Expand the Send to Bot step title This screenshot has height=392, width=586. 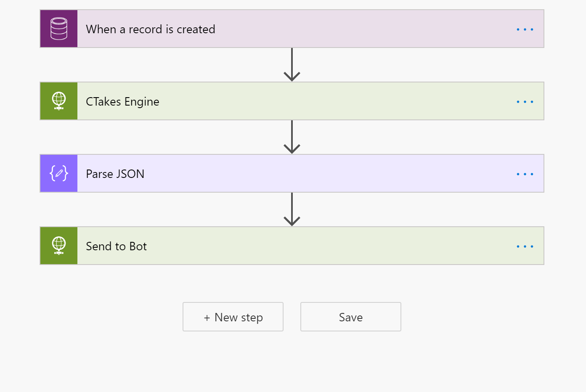click(x=116, y=246)
